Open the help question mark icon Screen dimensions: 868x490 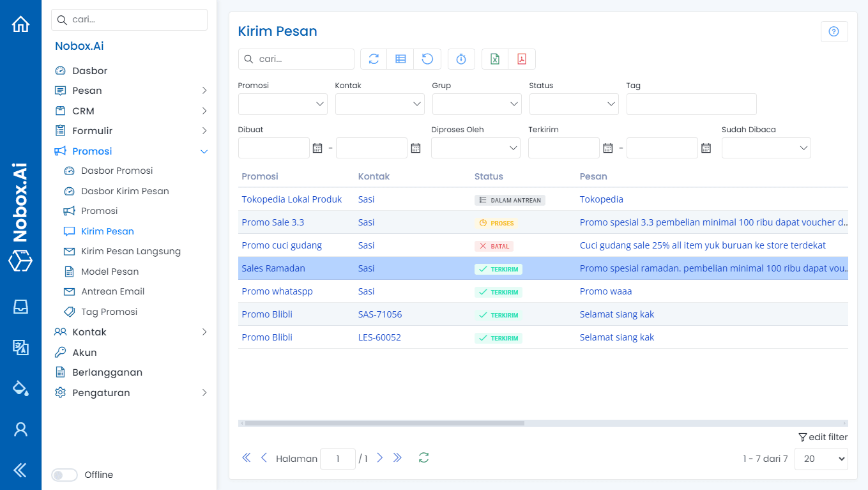pos(834,32)
